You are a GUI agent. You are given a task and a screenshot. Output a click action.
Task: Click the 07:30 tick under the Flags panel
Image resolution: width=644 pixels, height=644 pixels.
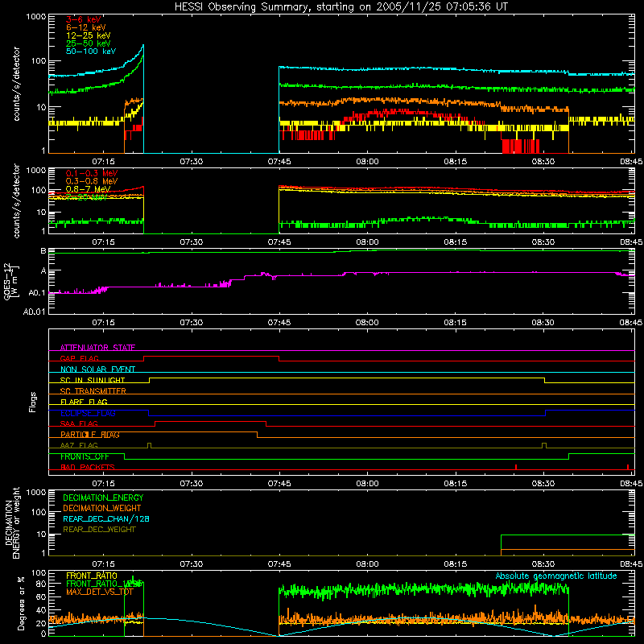[191, 484]
